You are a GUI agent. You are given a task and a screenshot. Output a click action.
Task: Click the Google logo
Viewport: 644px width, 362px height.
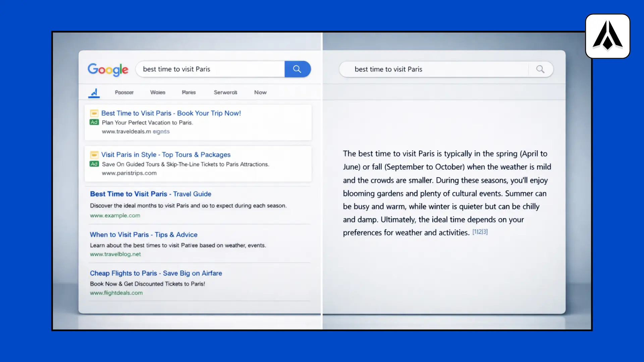coord(108,69)
